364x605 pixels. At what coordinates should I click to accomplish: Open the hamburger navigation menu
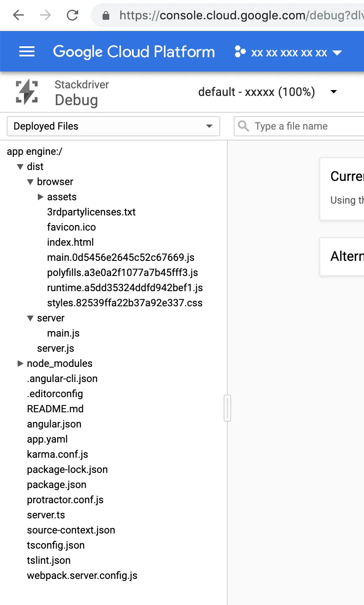coord(27,52)
